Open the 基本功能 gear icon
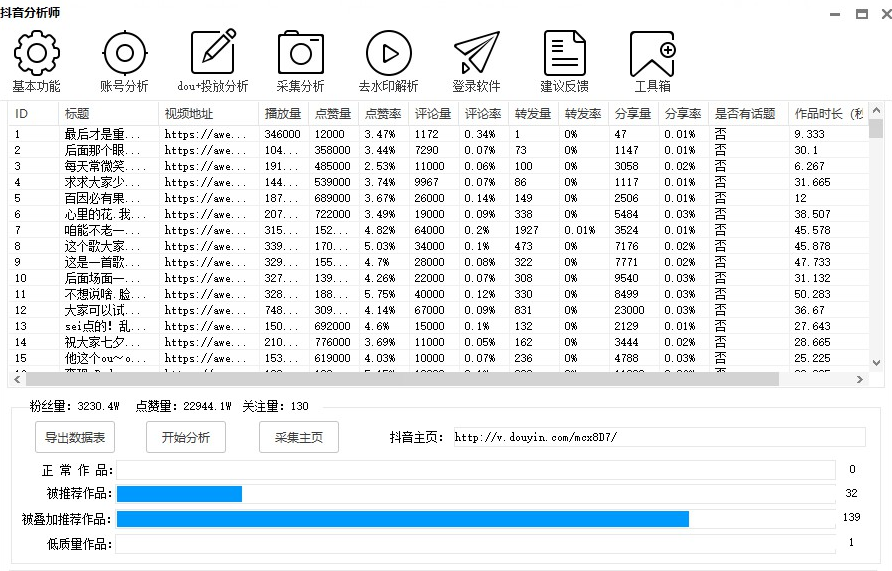This screenshot has height=571, width=892. [36, 53]
